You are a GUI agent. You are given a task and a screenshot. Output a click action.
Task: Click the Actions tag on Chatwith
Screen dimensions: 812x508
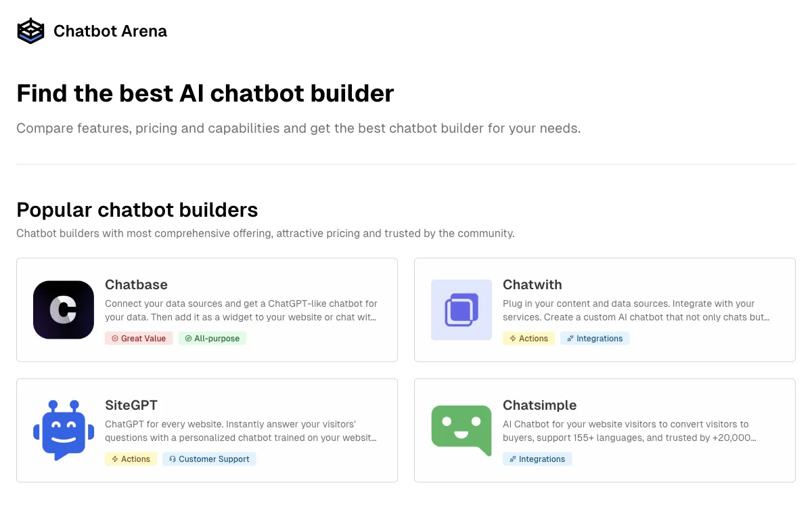coord(528,338)
